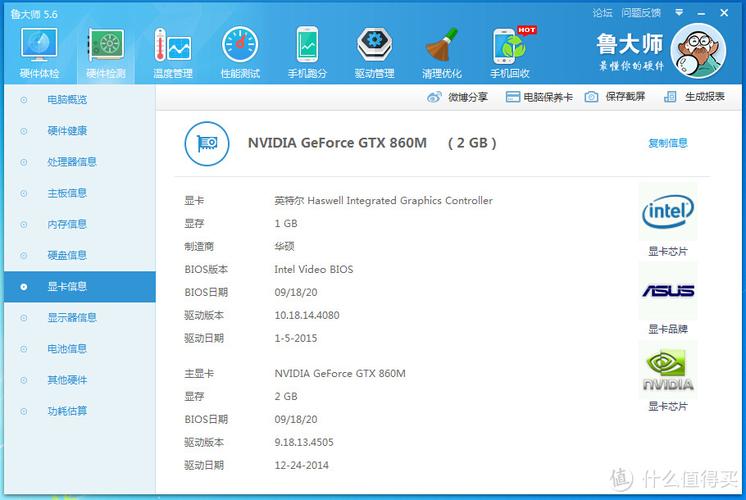Select 显示器信息 in sidebar
Image resolution: width=746 pixels, height=500 pixels.
click(x=79, y=318)
